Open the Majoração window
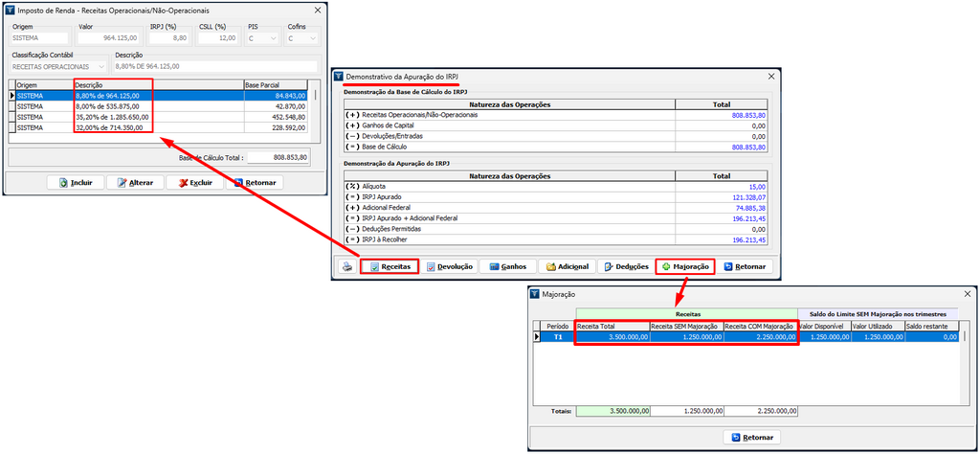The image size is (980, 454). pos(685,267)
